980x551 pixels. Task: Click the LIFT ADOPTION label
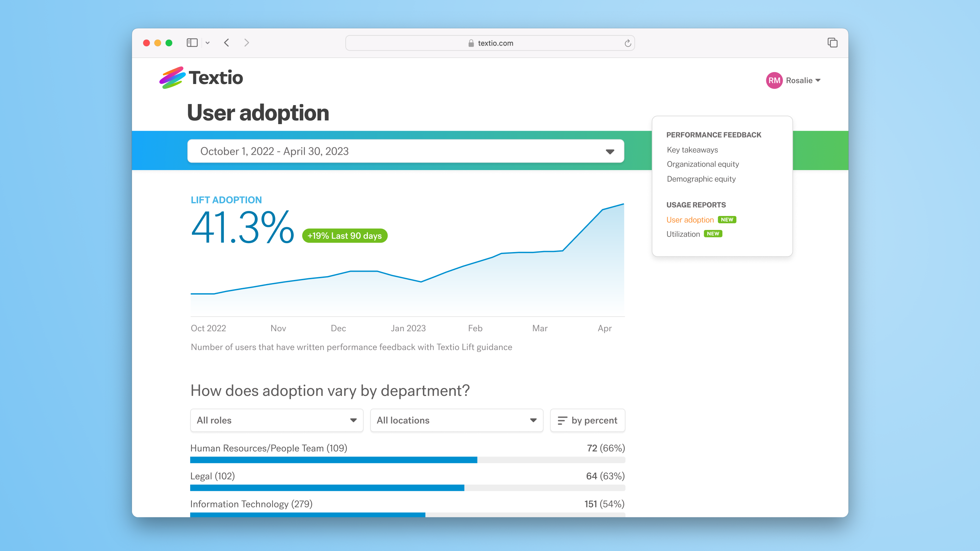pyautogui.click(x=226, y=200)
